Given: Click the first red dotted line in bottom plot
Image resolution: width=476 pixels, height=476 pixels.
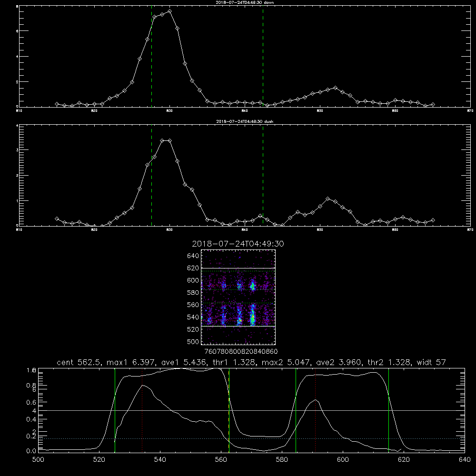Looking at the screenshot, I should (142, 410).
